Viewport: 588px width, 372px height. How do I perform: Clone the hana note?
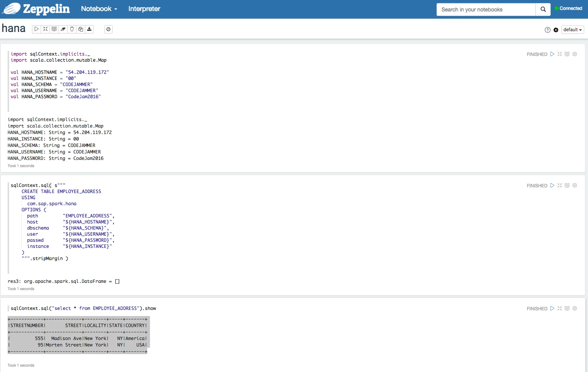80,29
